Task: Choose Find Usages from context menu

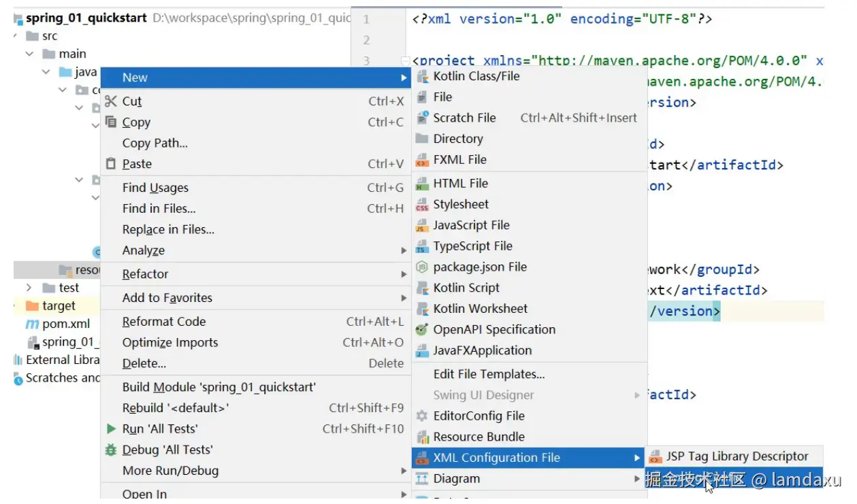Action: tap(256, 188)
